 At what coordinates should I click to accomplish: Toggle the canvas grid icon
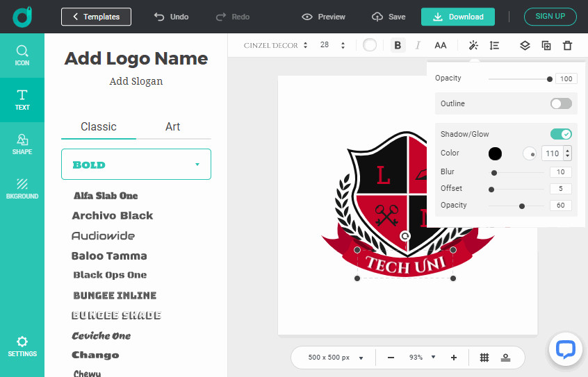pyautogui.click(x=484, y=358)
